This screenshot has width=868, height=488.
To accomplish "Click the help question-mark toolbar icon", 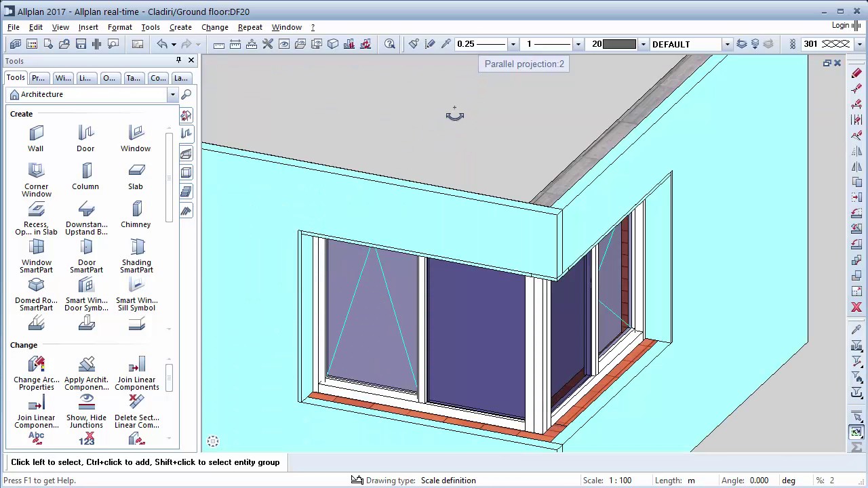I will (390, 44).
